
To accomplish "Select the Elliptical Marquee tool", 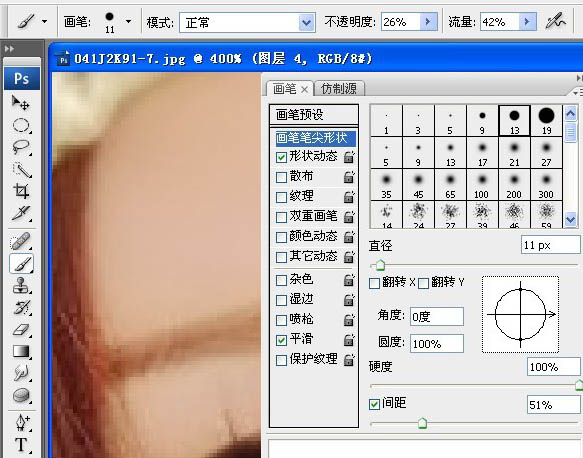I will pos(21,125).
